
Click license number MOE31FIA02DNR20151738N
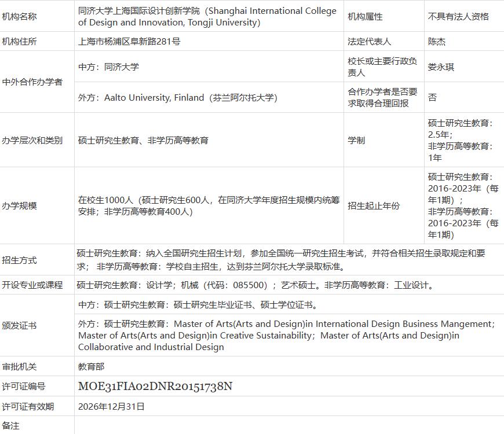(155, 386)
